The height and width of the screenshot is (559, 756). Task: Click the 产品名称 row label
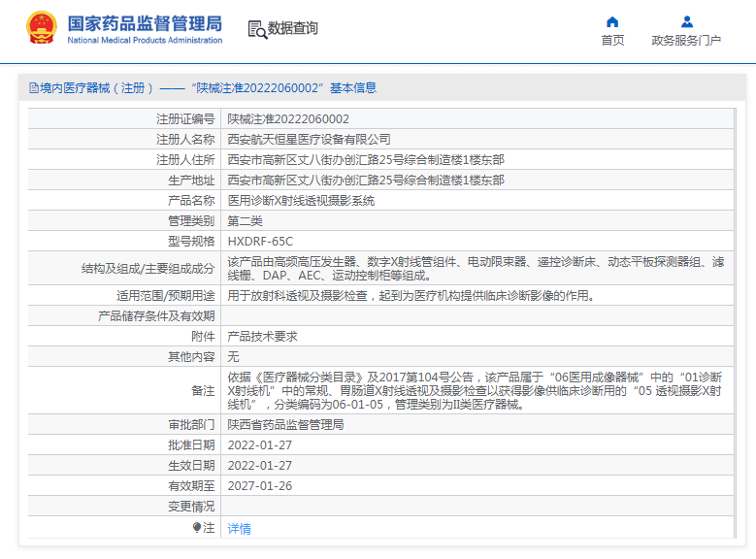(x=191, y=201)
